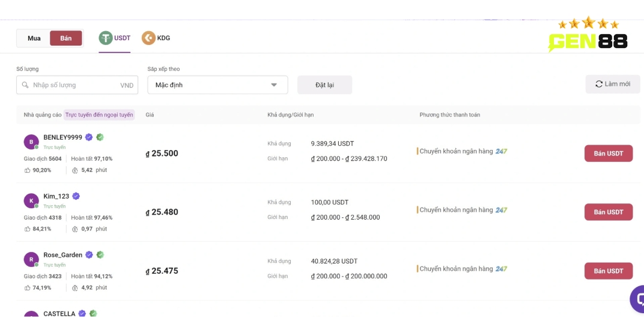Click Rose_Garden purple R avatar

coord(31,259)
